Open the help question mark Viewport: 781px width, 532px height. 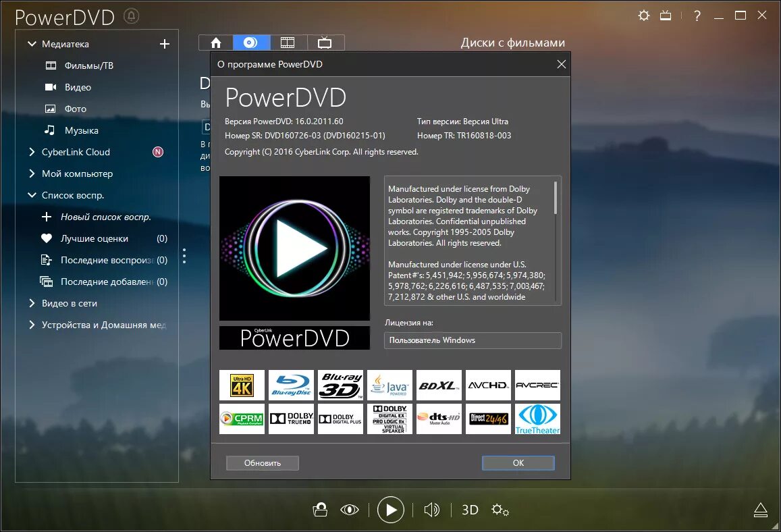697,16
